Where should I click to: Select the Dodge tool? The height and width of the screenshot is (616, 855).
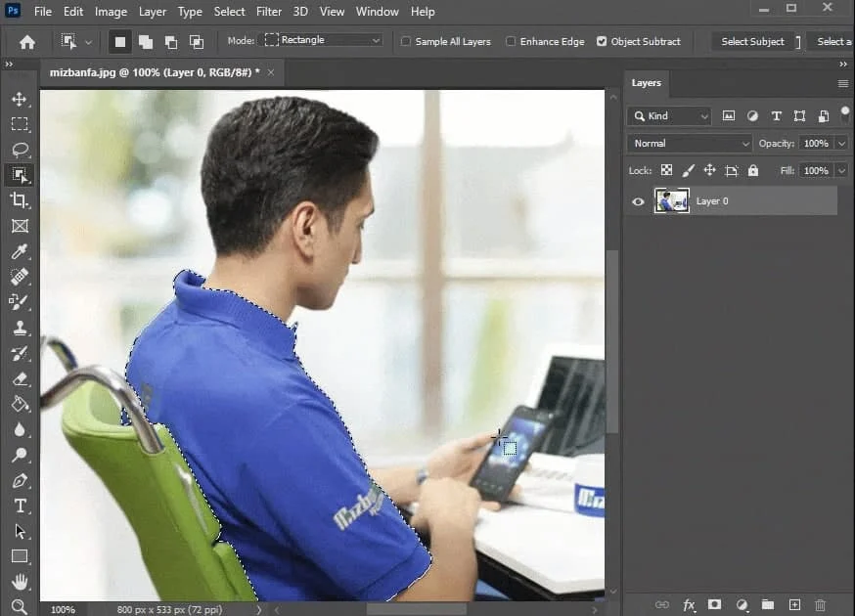point(20,454)
